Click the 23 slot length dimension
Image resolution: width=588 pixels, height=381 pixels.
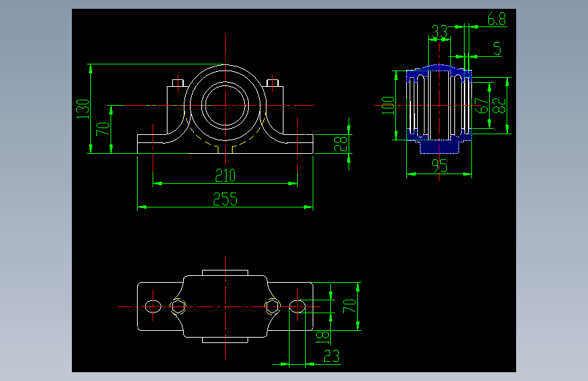pyautogui.click(x=332, y=356)
